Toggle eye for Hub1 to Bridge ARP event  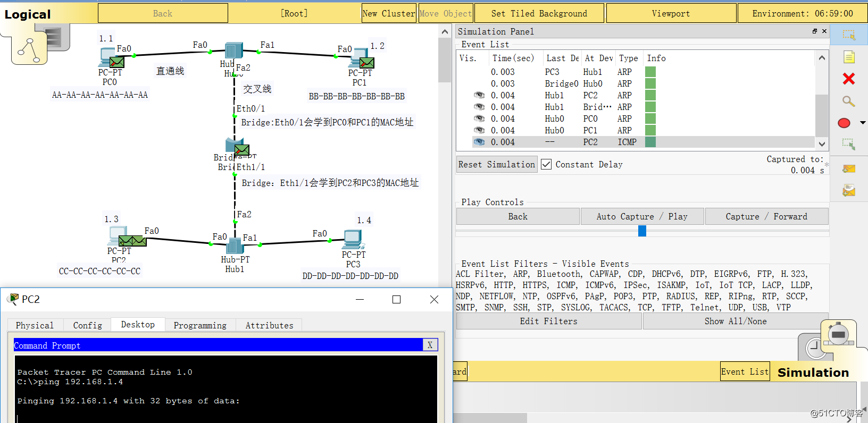coord(479,107)
